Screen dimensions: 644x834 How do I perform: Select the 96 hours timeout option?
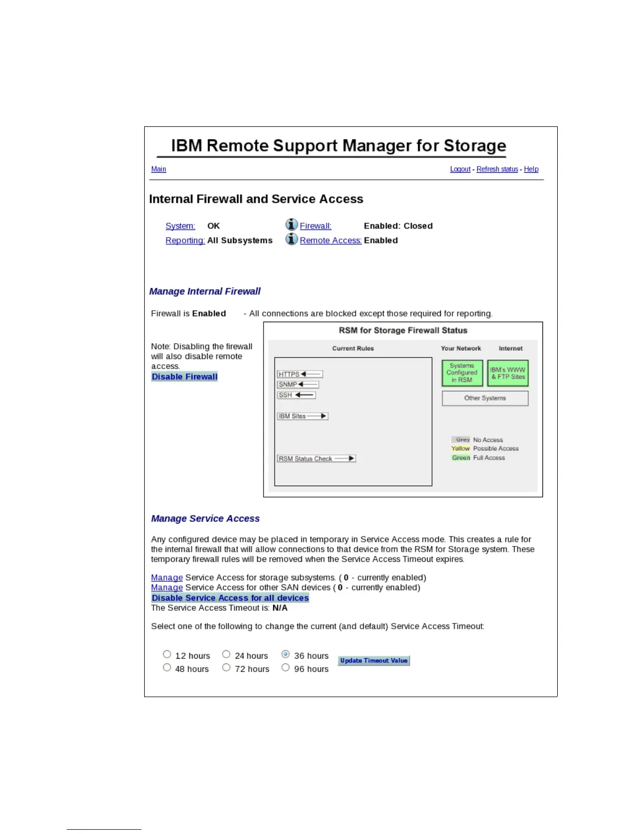pyautogui.click(x=286, y=668)
